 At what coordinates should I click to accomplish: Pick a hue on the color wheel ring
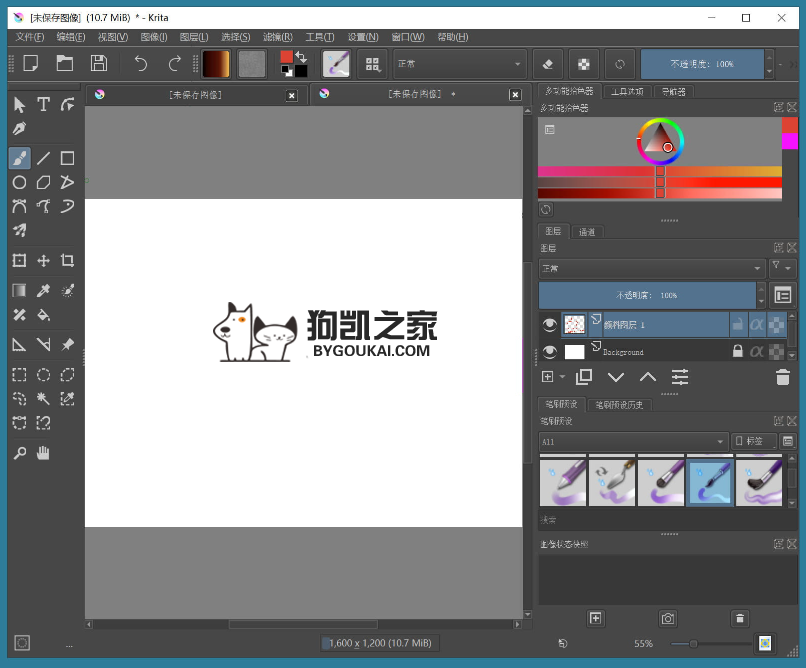pyautogui.click(x=660, y=118)
